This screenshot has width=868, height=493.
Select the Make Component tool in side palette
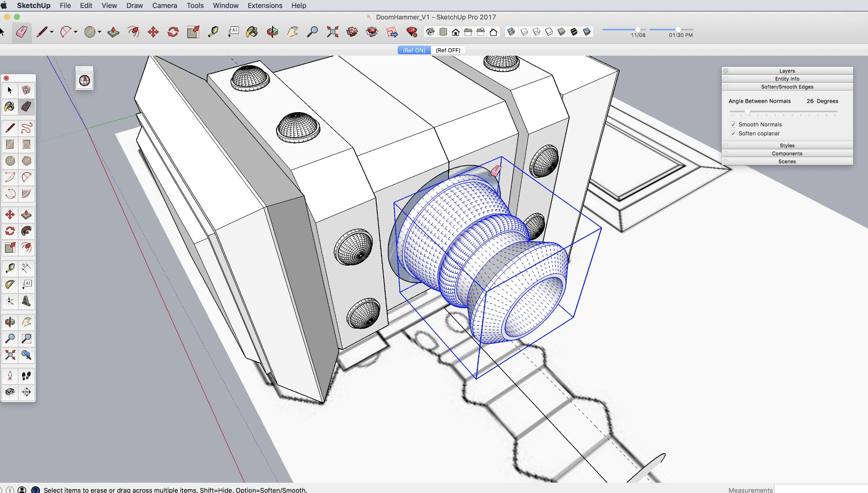pyautogui.click(x=26, y=90)
